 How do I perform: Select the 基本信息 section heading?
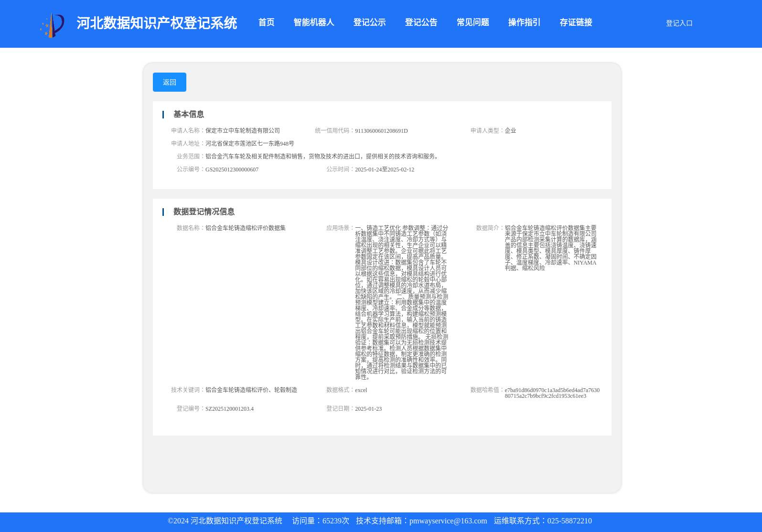click(x=188, y=114)
